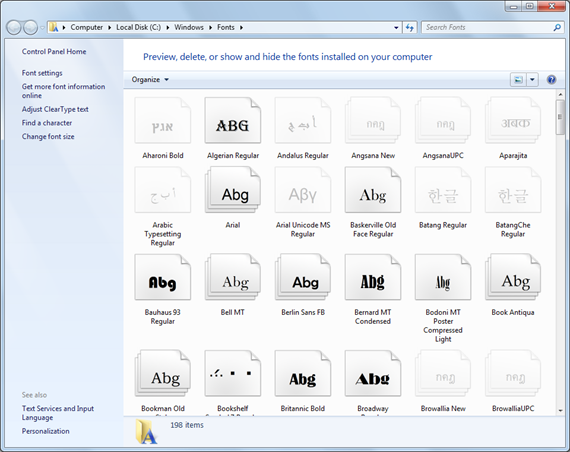Click the scrollbar down arrow

(560, 411)
